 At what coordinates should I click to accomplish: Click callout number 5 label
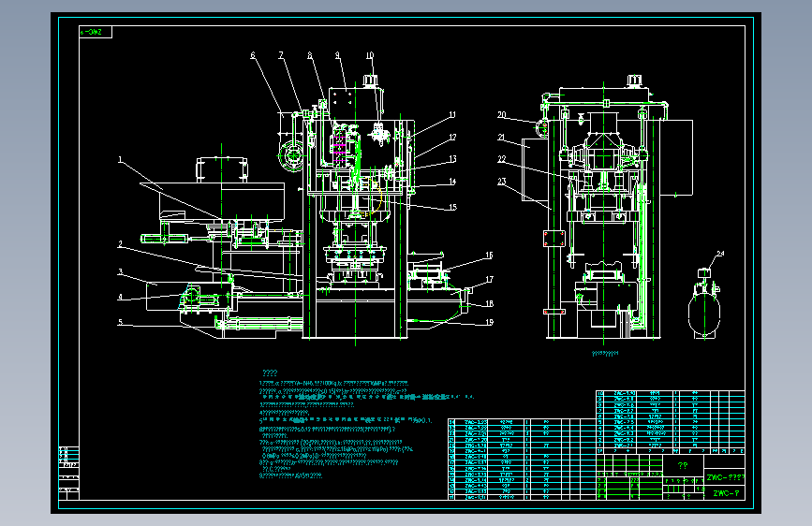120,322
